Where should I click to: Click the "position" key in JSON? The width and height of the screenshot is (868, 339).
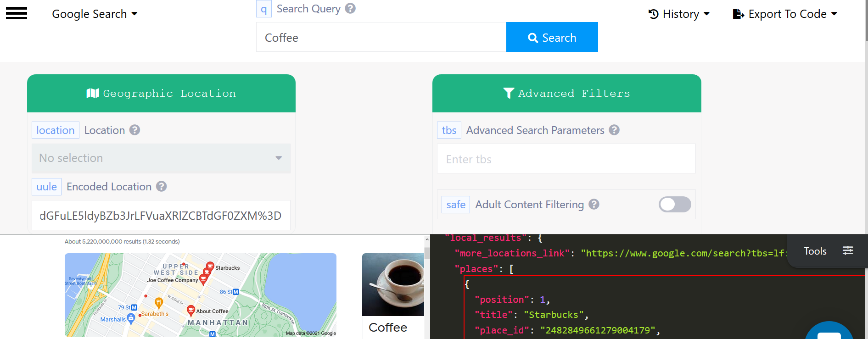point(502,300)
